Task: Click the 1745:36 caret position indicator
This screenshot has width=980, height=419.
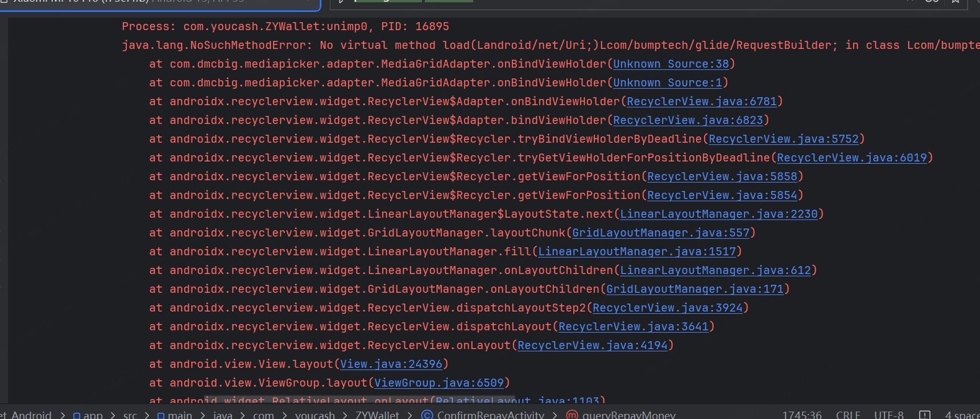Action: 802,415
